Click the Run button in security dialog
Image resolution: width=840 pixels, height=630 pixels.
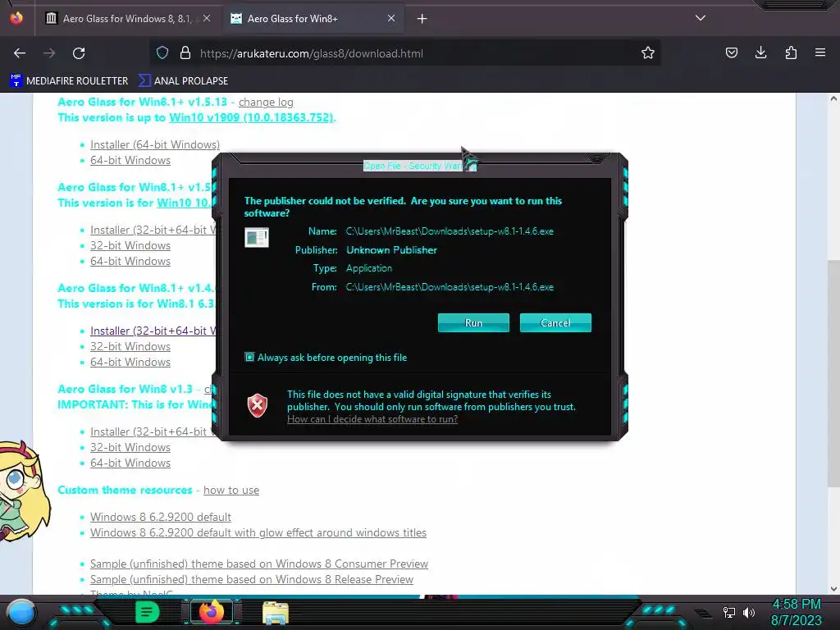(473, 323)
